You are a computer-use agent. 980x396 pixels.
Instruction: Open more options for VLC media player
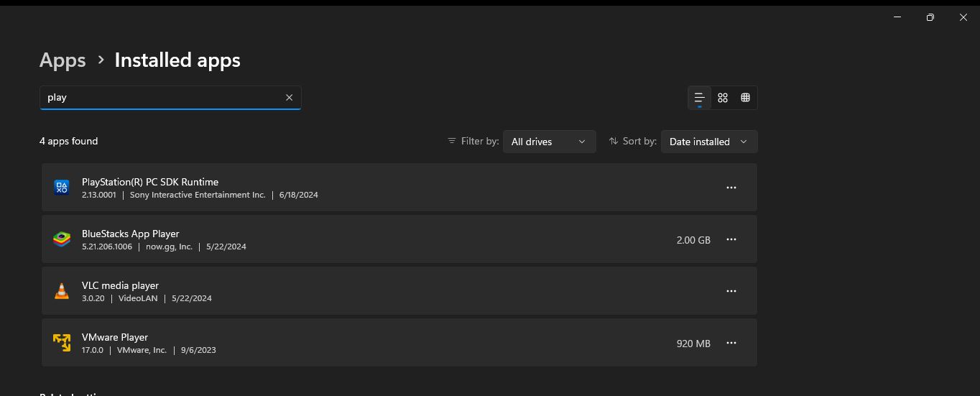[x=731, y=291]
